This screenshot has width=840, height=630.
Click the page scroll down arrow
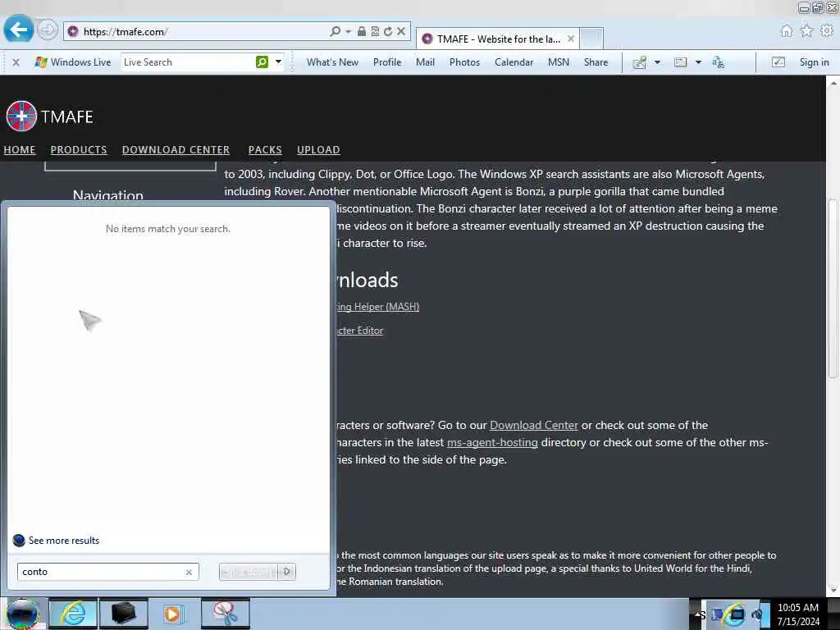pos(833,591)
